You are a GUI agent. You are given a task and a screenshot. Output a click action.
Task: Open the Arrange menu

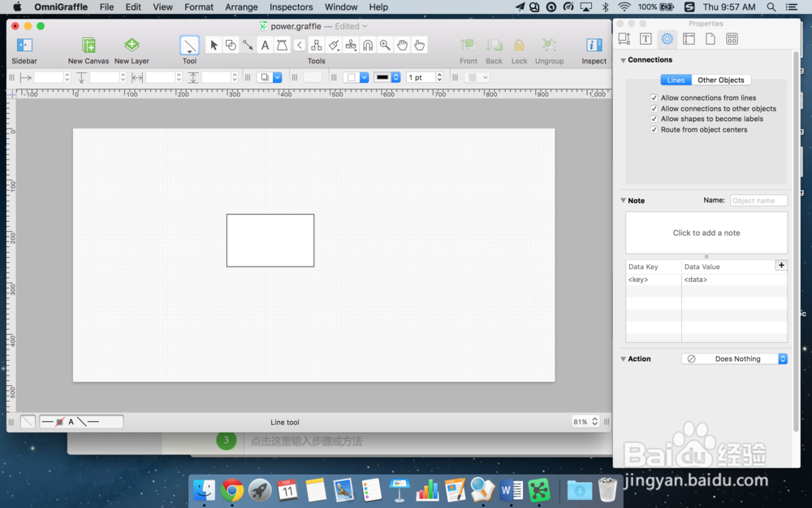pos(241,7)
